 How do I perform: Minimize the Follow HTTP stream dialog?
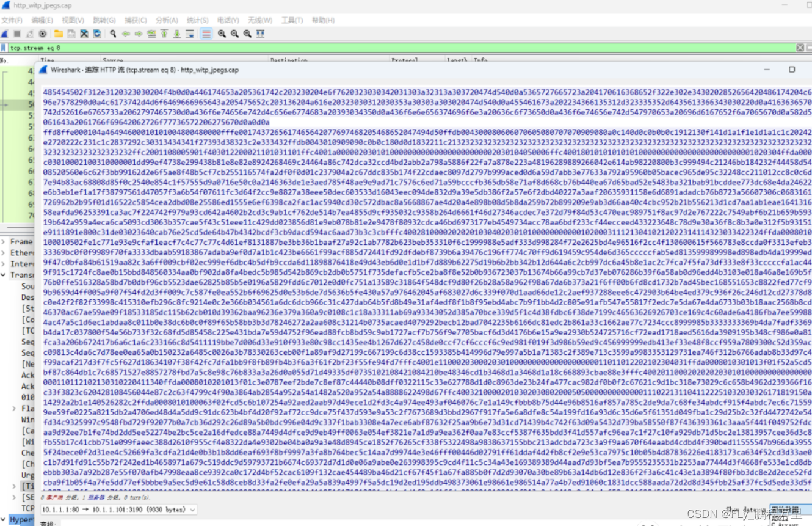pyautogui.click(x=766, y=70)
